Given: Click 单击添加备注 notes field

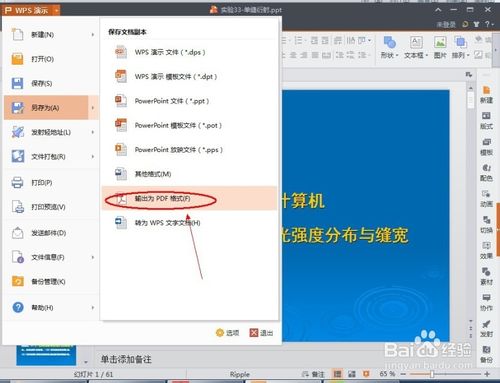Looking at the screenshot, I should 126,359.
